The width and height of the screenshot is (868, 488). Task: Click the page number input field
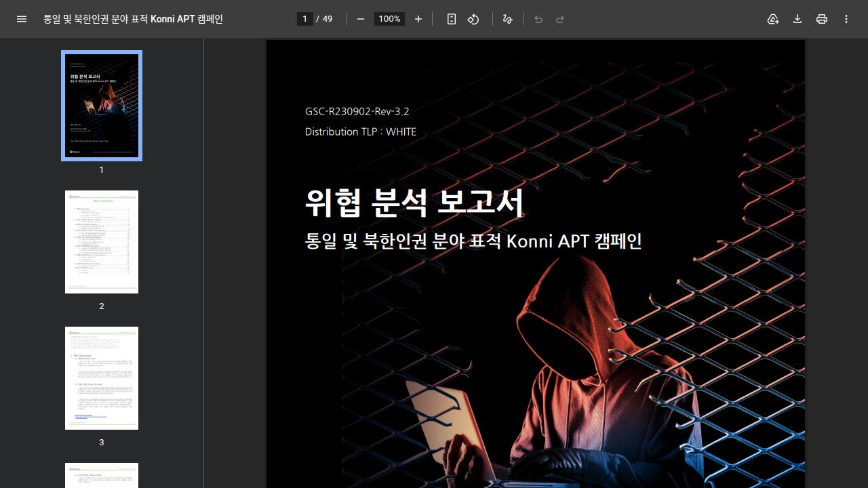point(304,19)
